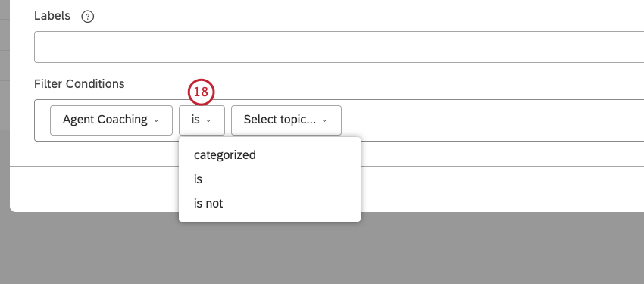Screen dimensions: 644x284
Task: Click the Agent Coaching label text
Action: (x=105, y=120)
